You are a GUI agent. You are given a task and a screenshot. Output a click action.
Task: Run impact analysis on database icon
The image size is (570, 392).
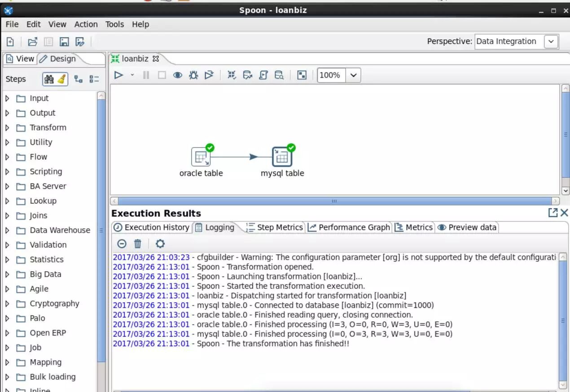(x=247, y=75)
